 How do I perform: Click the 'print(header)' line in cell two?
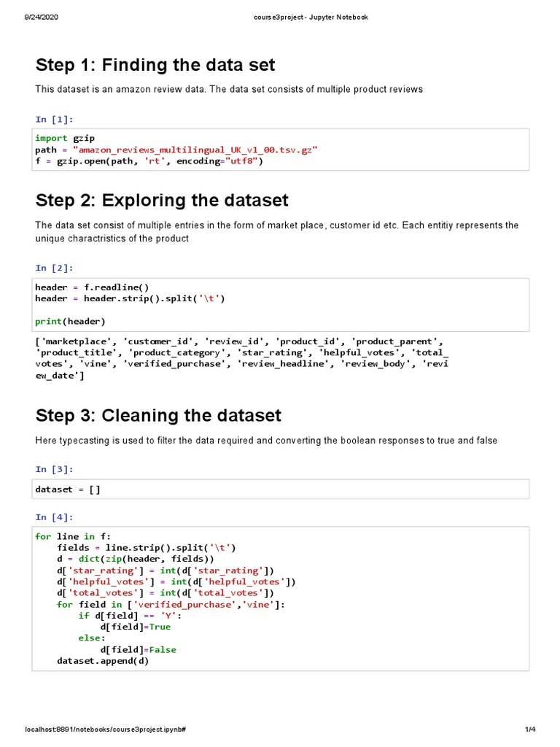(x=70, y=321)
